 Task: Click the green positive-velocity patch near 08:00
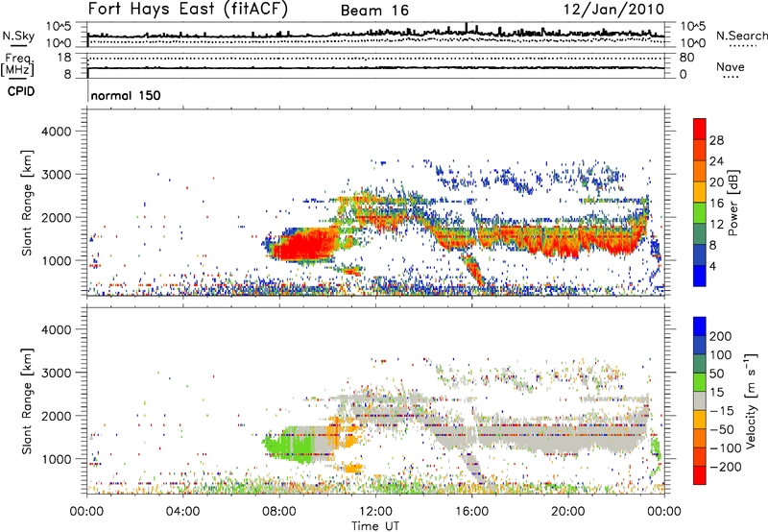click(x=289, y=444)
